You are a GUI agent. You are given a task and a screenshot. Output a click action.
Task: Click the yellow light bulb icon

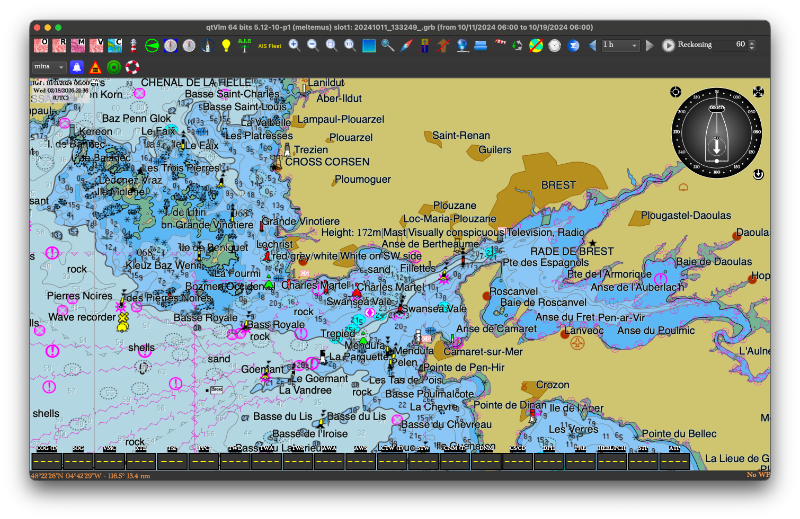click(x=226, y=45)
